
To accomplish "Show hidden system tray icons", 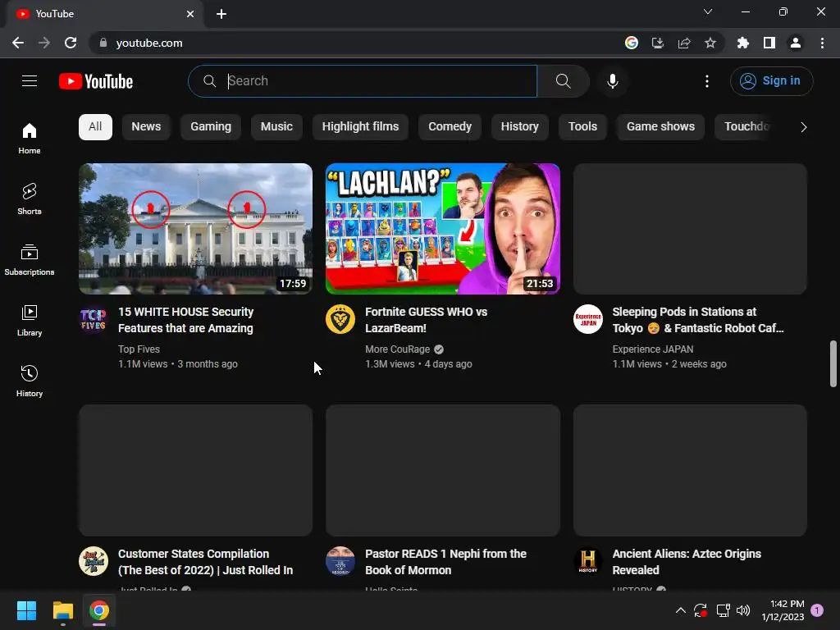I will tap(680, 610).
